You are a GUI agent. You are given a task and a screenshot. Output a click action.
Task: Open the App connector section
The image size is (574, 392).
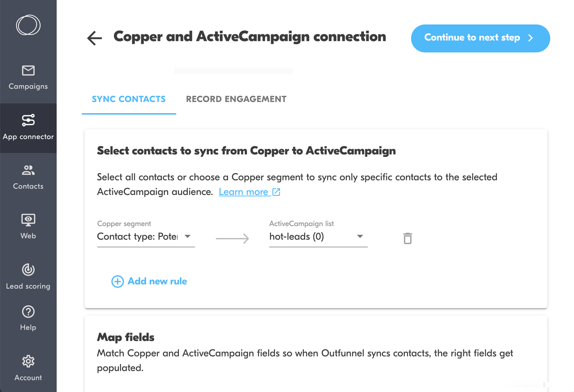[28, 128]
